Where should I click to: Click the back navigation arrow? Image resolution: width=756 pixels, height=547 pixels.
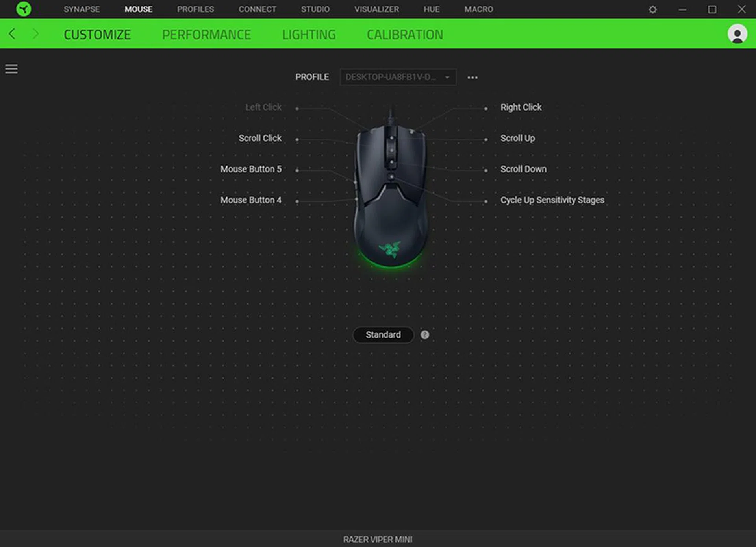pyautogui.click(x=12, y=34)
